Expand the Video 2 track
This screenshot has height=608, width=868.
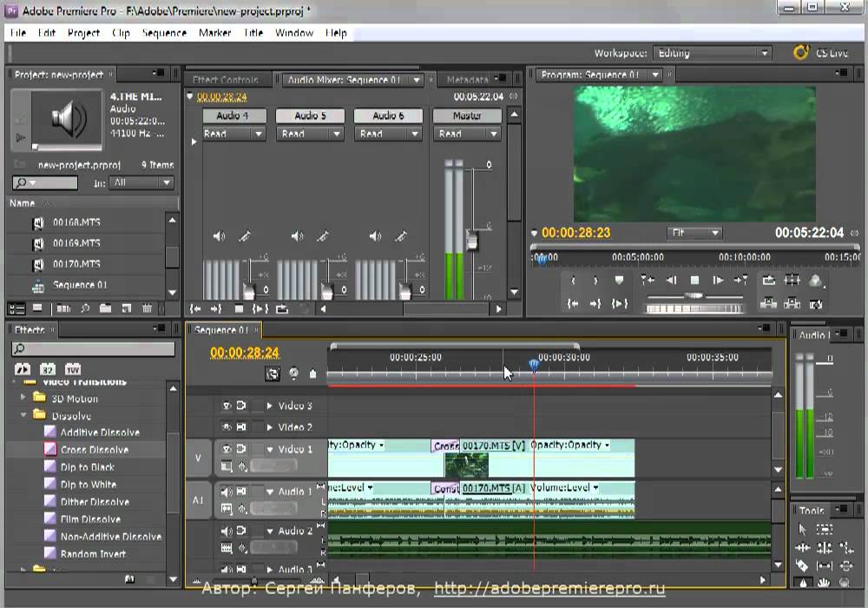tap(270, 427)
